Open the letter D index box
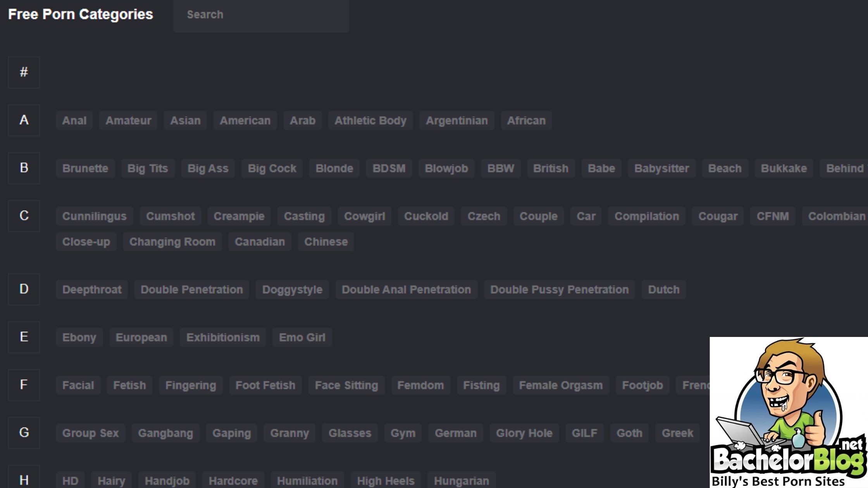The height and width of the screenshot is (488, 868). coord(24,289)
